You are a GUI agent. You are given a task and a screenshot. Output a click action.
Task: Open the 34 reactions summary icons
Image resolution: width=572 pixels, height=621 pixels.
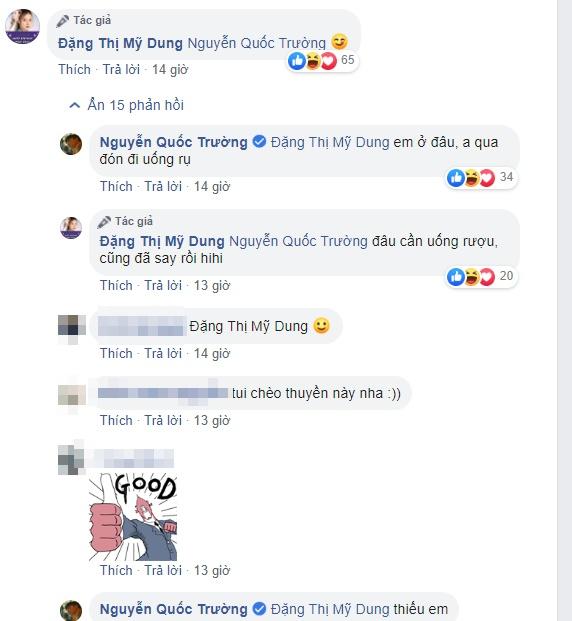pos(471,178)
